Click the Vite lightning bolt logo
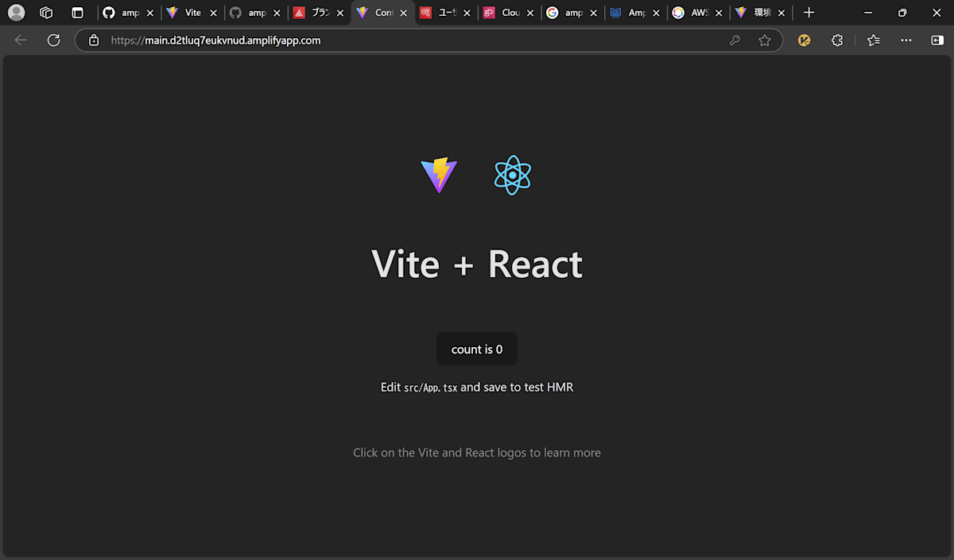 (x=439, y=176)
